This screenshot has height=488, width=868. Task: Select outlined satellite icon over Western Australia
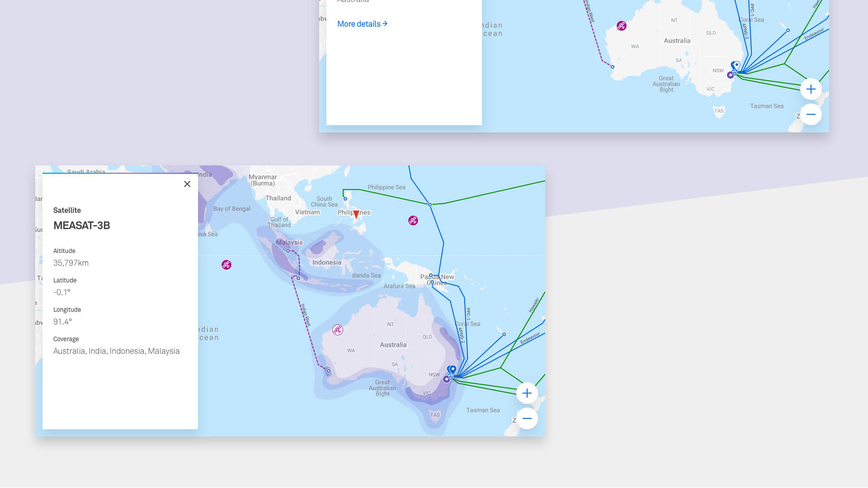point(338,330)
